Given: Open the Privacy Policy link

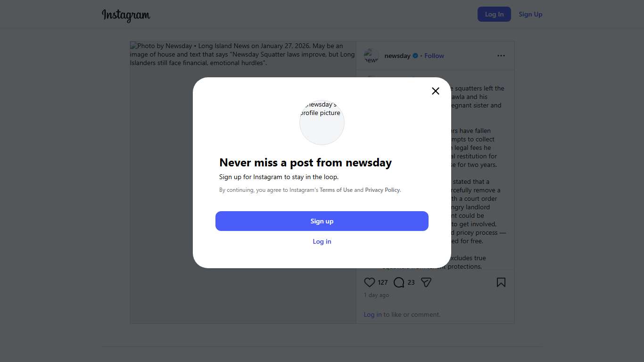Looking at the screenshot, I should pos(382,190).
